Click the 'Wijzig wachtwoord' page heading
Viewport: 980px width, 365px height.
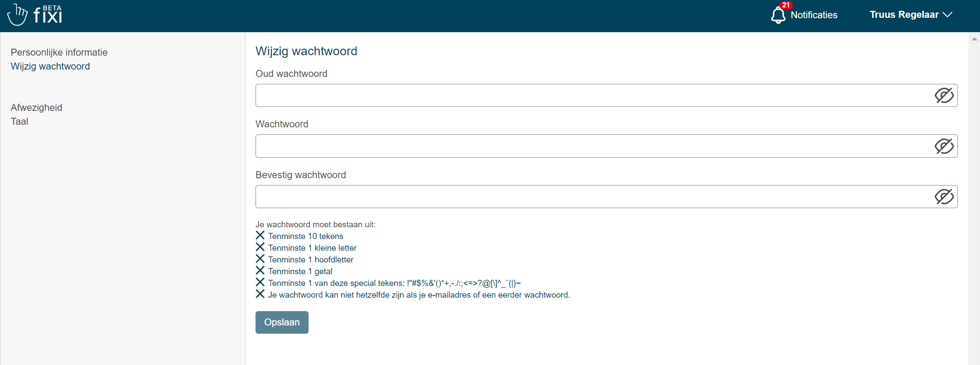pos(306,51)
